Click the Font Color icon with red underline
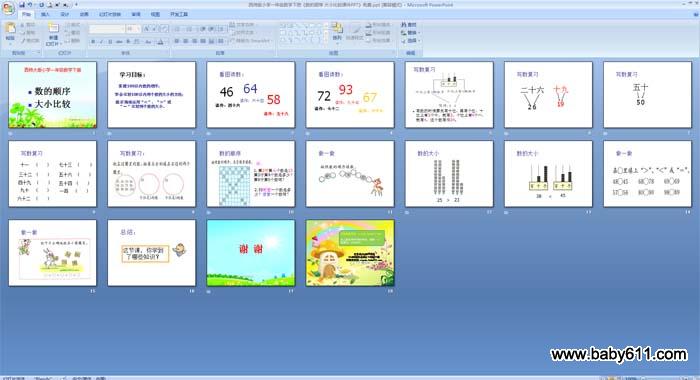 click(161, 42)
